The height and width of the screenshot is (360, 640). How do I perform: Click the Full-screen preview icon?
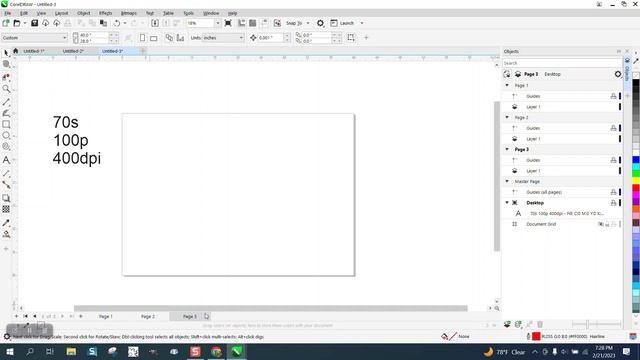click(x=228, y=23)
